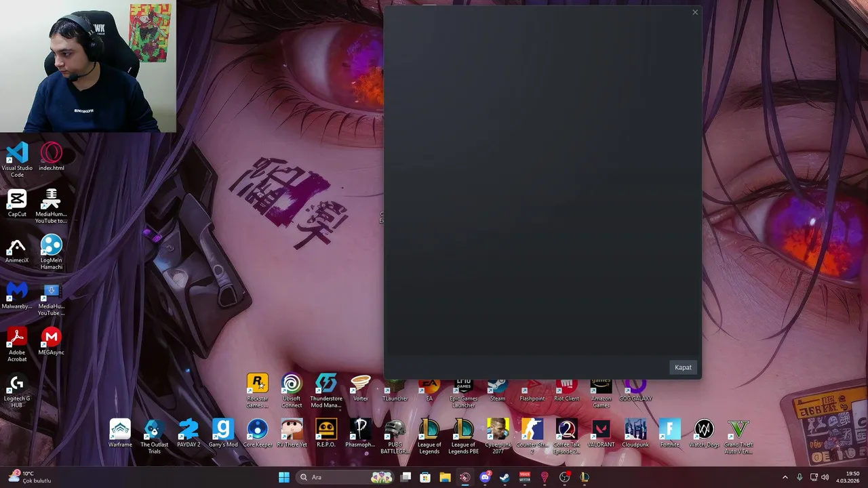Select the PAYDAY 2 desktop shortcut

click(189, 433)
